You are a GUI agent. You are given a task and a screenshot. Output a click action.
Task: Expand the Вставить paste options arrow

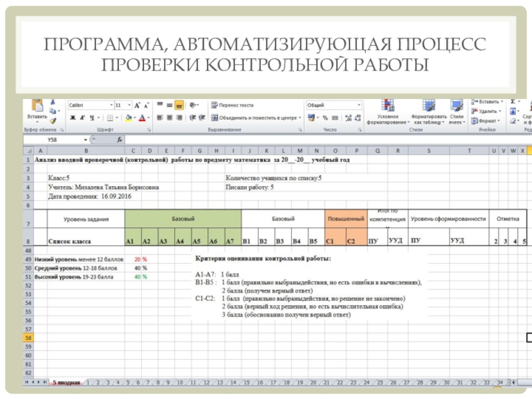[37, 121]
